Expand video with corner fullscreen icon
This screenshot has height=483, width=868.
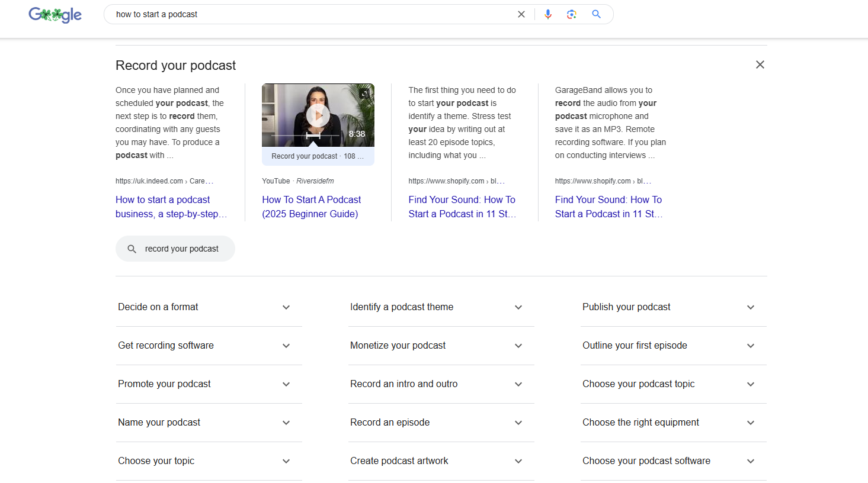(x=364, y=93)
